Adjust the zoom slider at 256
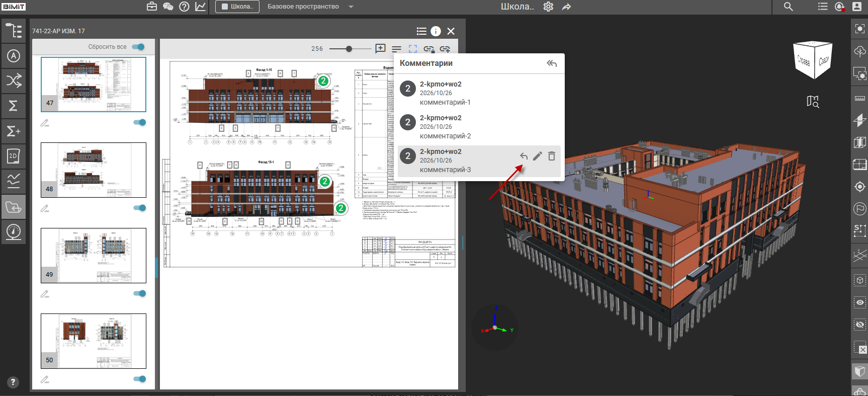The height and width of the screenshot is (396, 868). [x=349, y=49]
